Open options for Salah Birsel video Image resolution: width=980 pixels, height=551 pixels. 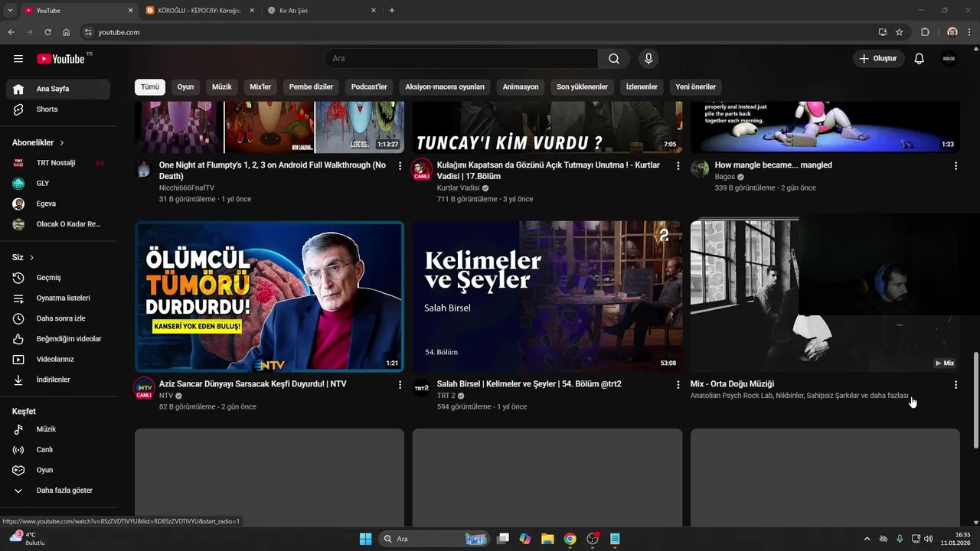pyautogui.click(x=678, y=384)
